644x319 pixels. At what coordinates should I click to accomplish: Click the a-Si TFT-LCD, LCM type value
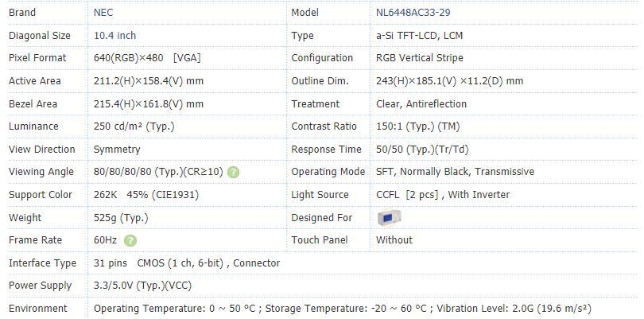[x=419, y=36]
